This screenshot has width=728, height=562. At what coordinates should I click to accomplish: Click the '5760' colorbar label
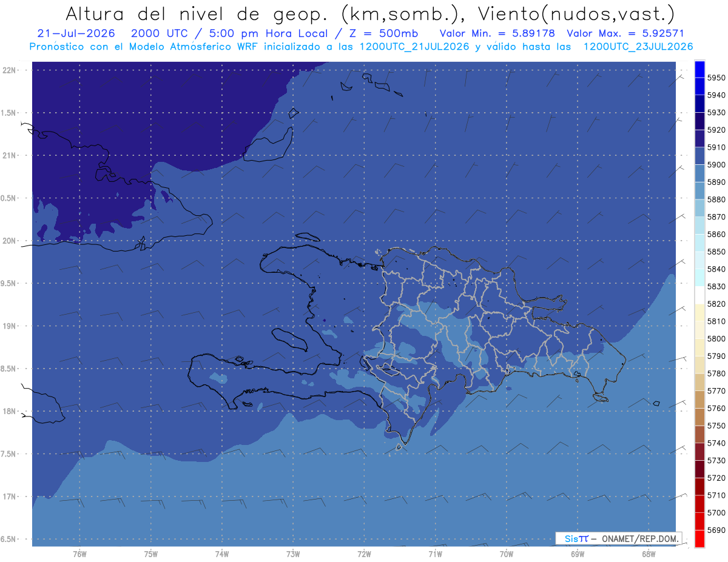tap(716, 408)
